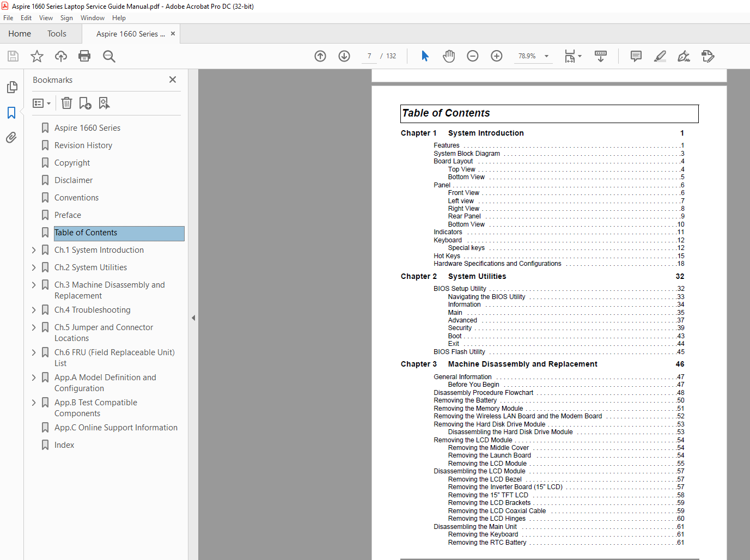Image resolution: width=750 pixels, height=560 pixels.
Task: Expand Ch.6 FRU List bookmark
Action: click(34, 352)
